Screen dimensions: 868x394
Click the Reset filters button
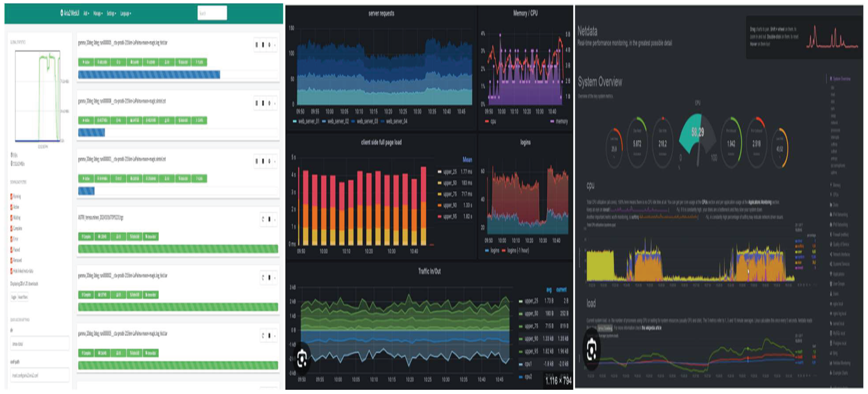23,297
